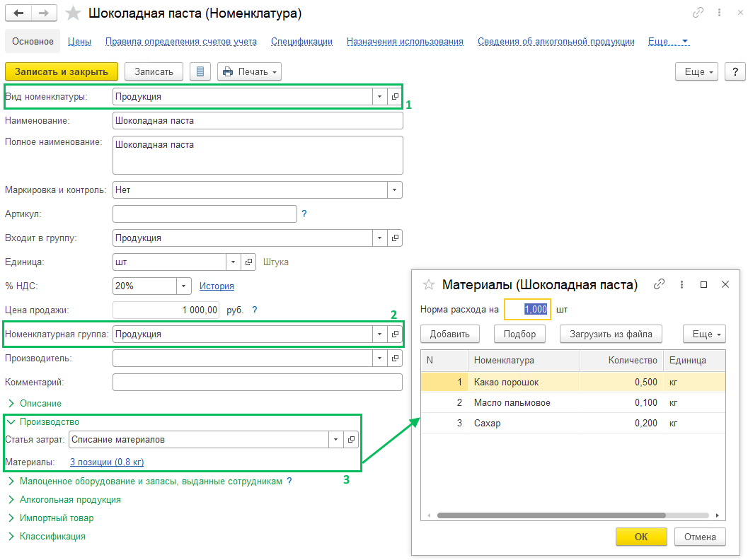This screenshot has width=748, height=560.
Task: Open the three-dot menu in main header
Action: click(719, 13)
